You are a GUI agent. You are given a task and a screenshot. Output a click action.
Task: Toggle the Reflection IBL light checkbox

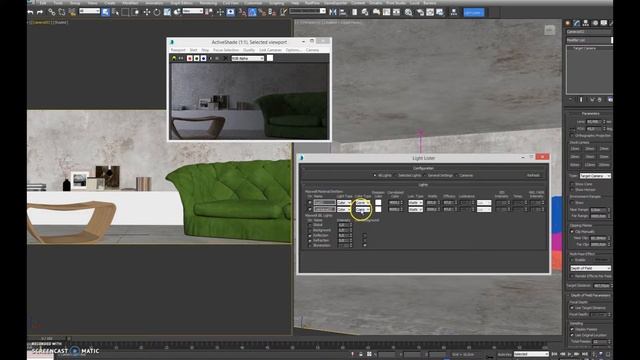tap(309, 236)
